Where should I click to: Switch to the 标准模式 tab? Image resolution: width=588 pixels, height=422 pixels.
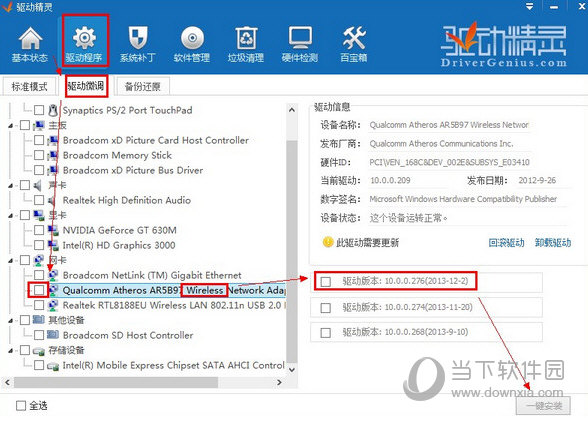[x=29, y=87]
